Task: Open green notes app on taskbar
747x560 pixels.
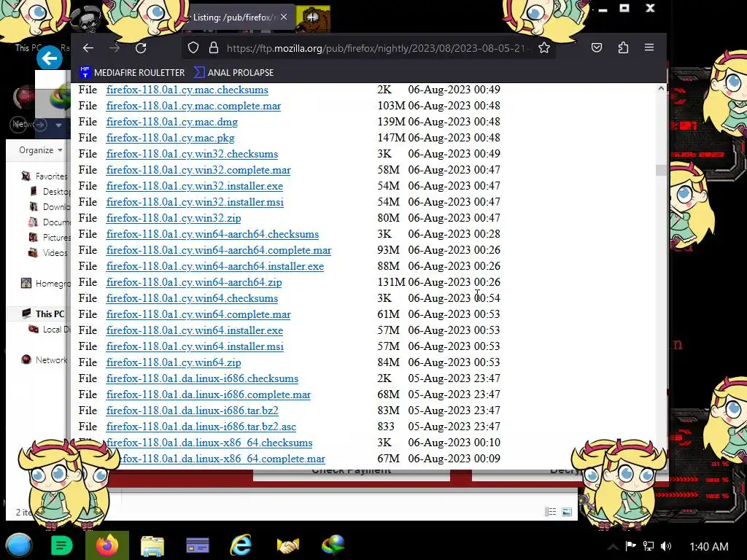Action: tap(61, 545)
